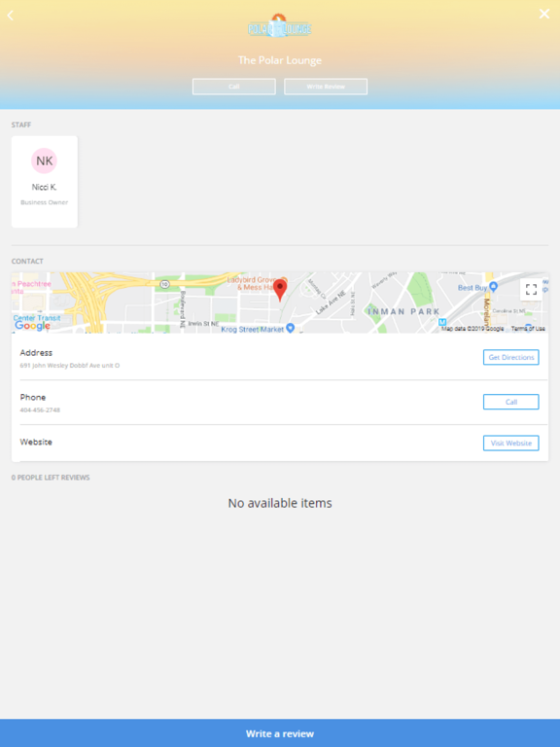The width and height of the screenshot is (560, 747).
Task: Open the Google logo on map
Action: (32, 326)
